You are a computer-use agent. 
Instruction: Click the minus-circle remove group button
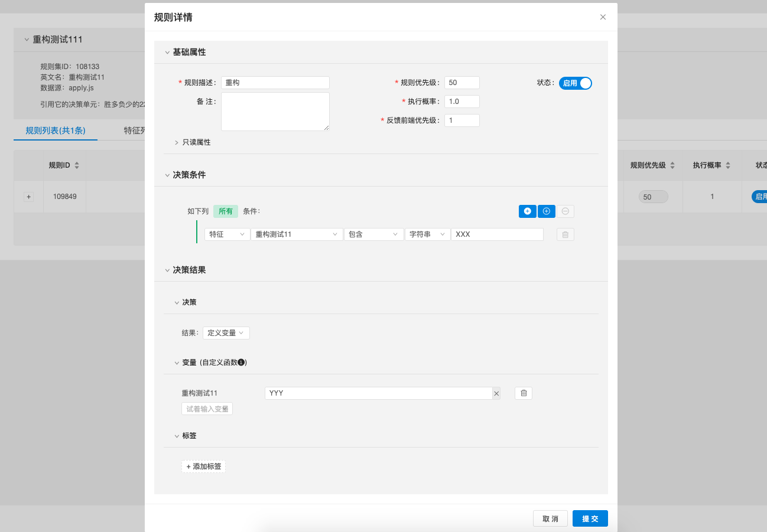[x=565, y=211]
